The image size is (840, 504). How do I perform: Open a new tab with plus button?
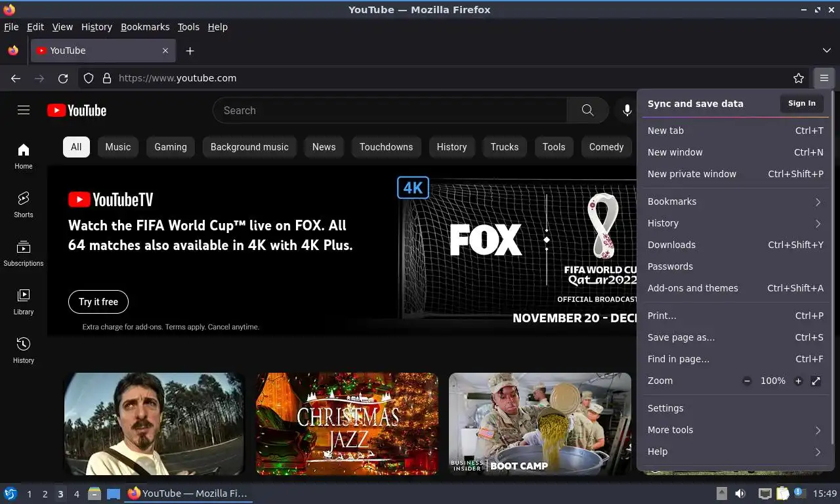(x=190, y=51)
